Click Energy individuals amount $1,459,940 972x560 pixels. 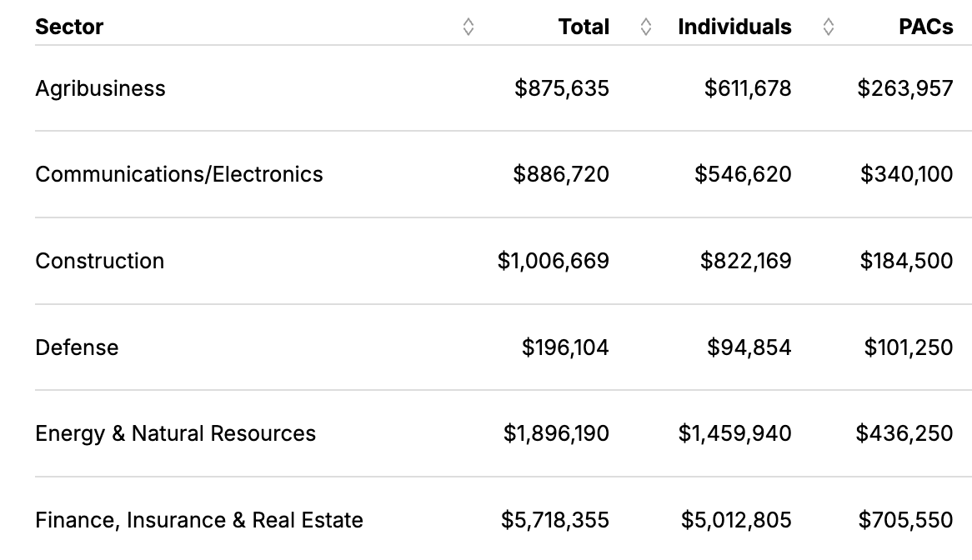click(x=734, y=433)
